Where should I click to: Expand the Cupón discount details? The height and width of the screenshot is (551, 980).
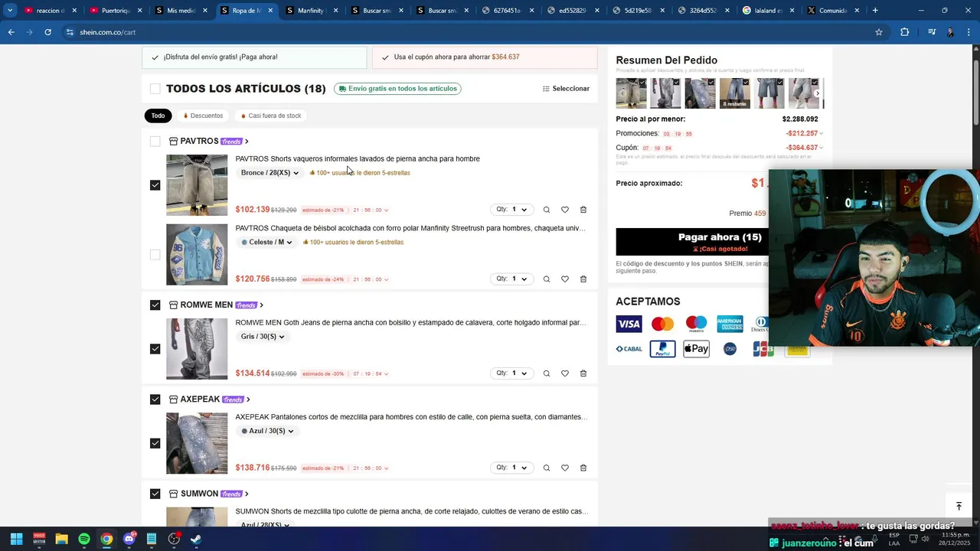(x=822, y=148)
